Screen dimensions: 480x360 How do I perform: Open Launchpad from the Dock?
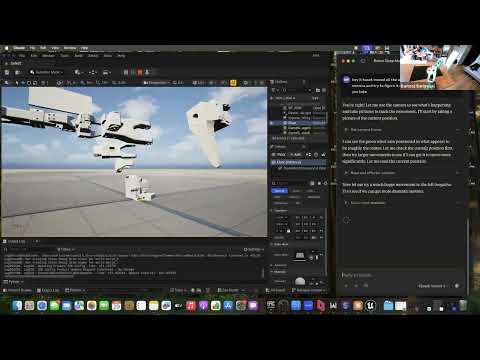29,305
